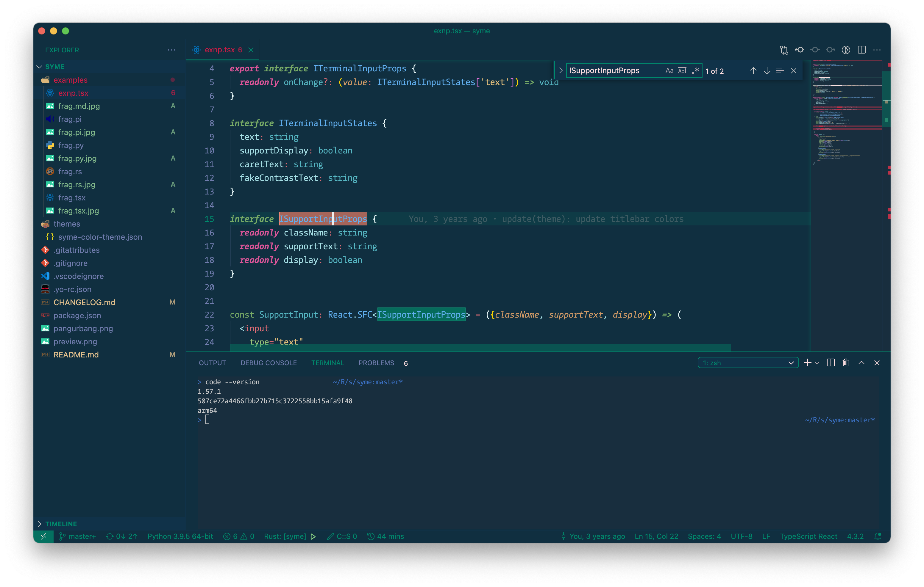This screenshot has width=924, height=587.
Task: Go to next find match arrow
Action: (767, 71)
